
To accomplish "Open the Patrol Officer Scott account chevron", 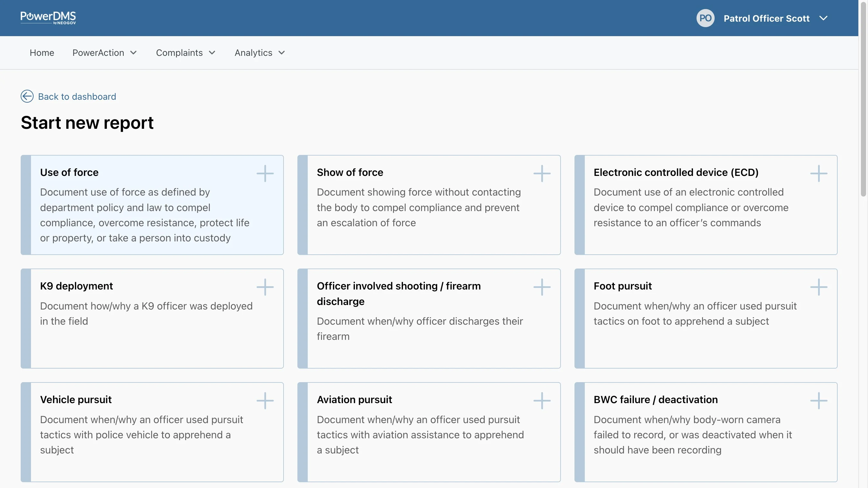I will (x=823, y=18).
